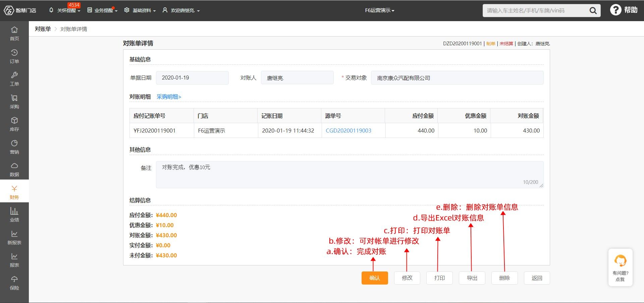Screen dimensions: 644x303
Task: Open the 首页 home sidebar icon
Action: point(14,30)
